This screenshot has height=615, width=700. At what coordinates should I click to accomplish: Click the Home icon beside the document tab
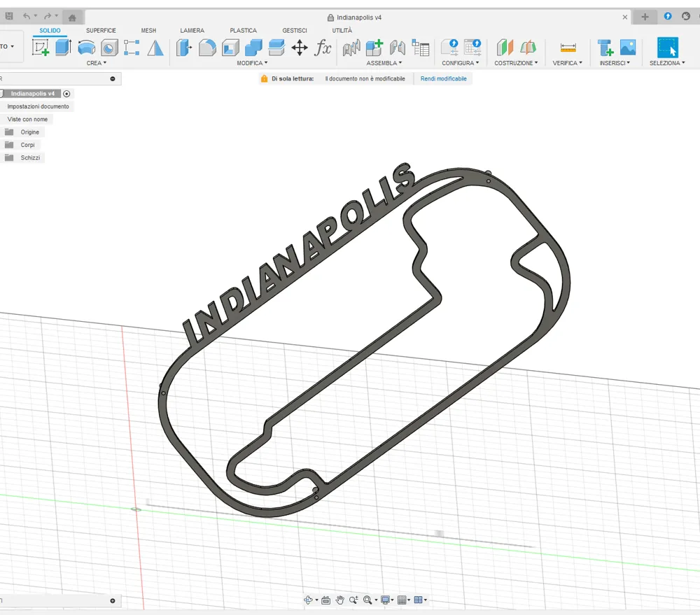[72, 18]
